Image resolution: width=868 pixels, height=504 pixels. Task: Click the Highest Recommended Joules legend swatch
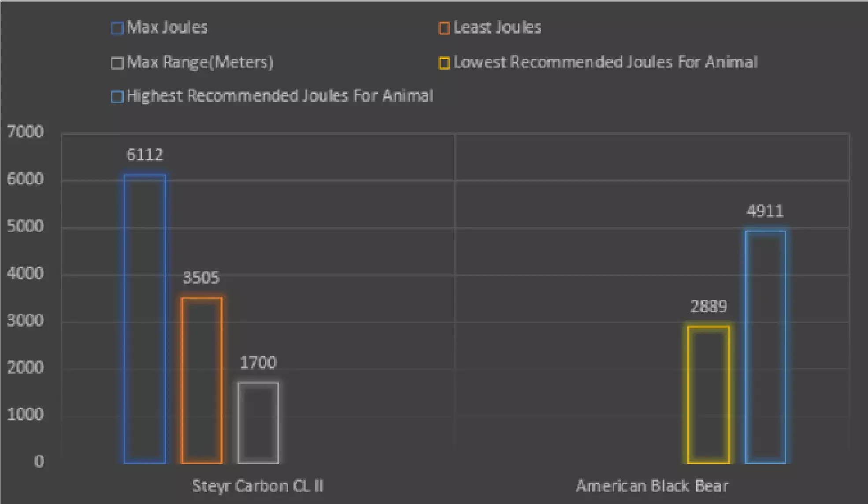(x=117, y=96)
